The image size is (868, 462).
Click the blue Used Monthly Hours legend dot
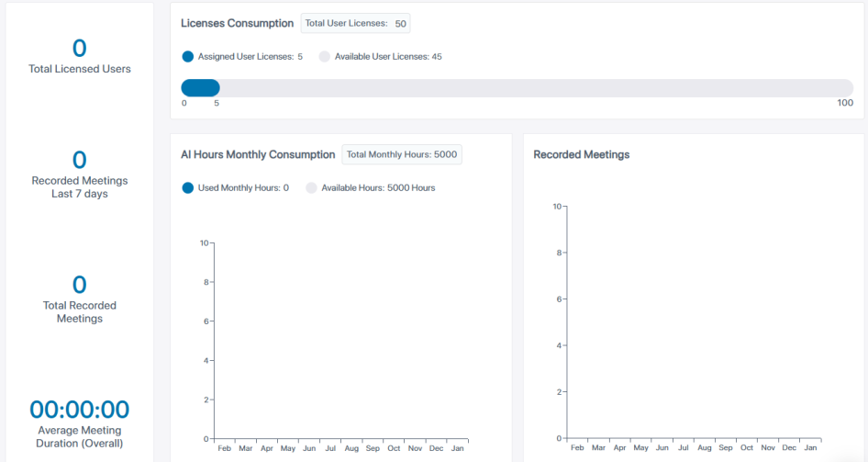tap(188, 188)
